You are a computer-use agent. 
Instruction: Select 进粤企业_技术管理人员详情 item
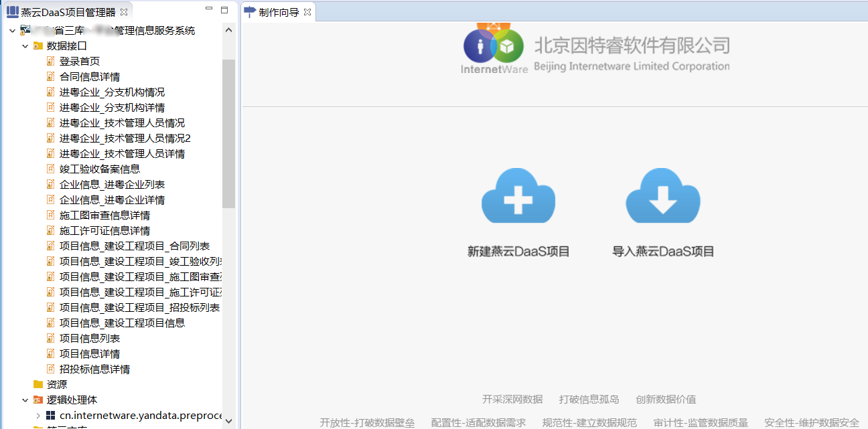pyautogui.click(x=122, y=153)
